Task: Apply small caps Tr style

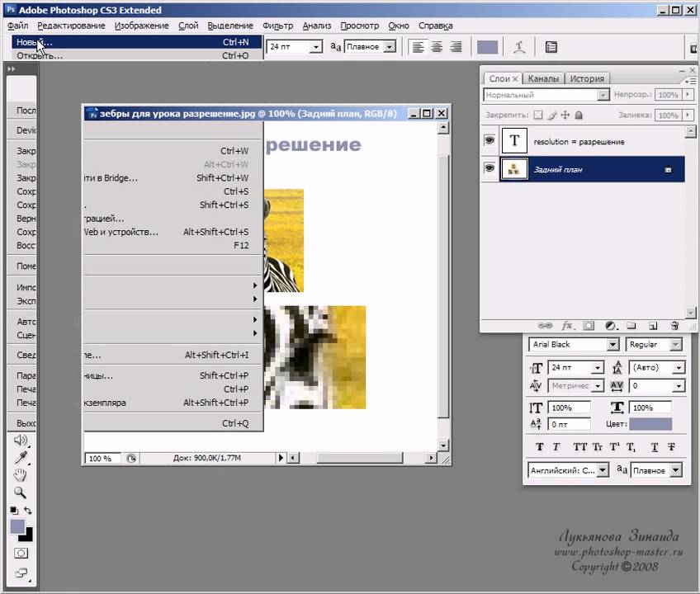Action: point(598,446)
